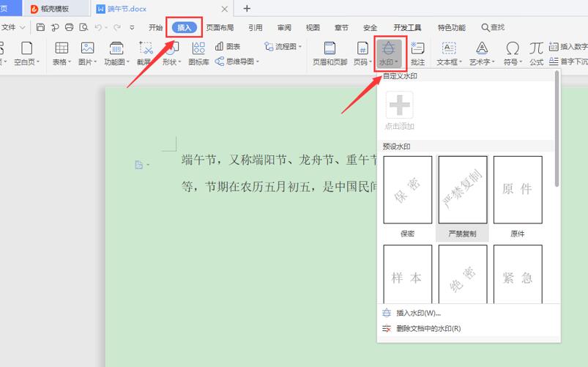Open a new tab with plus button
Image resolution: width=588 pixels, height=367 pixels.
(246, 8)
